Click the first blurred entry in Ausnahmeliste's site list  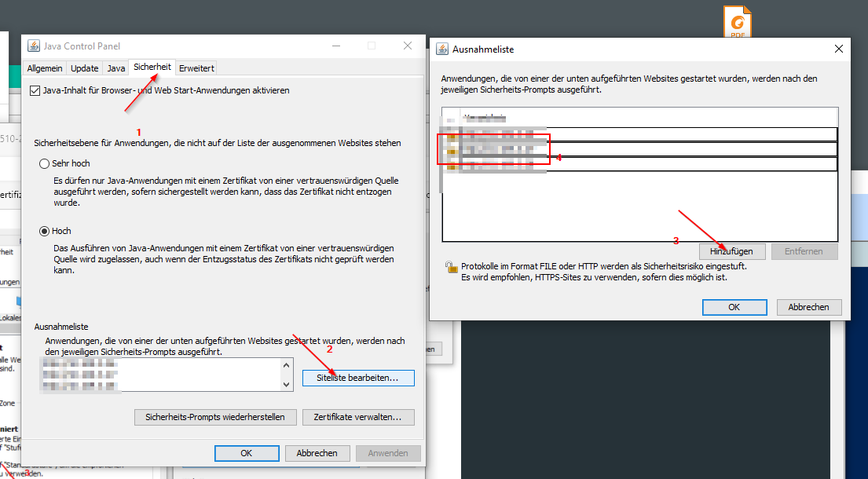(x=639, y=134)
